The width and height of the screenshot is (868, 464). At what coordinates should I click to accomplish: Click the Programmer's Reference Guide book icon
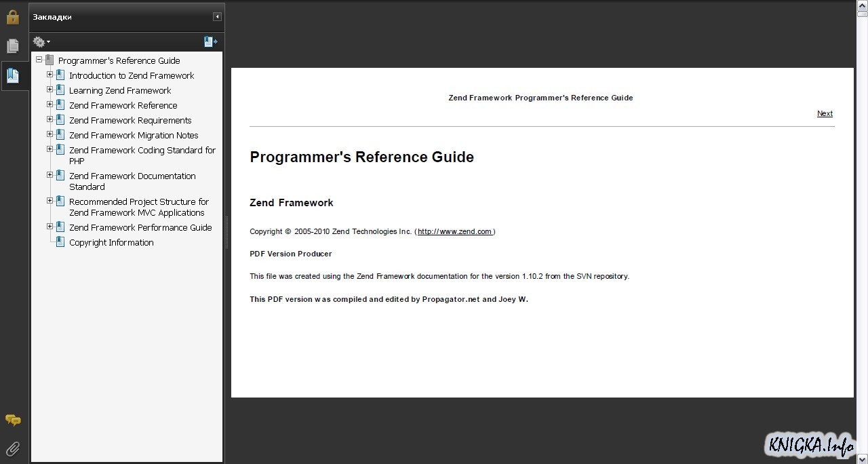coord(49,60)
